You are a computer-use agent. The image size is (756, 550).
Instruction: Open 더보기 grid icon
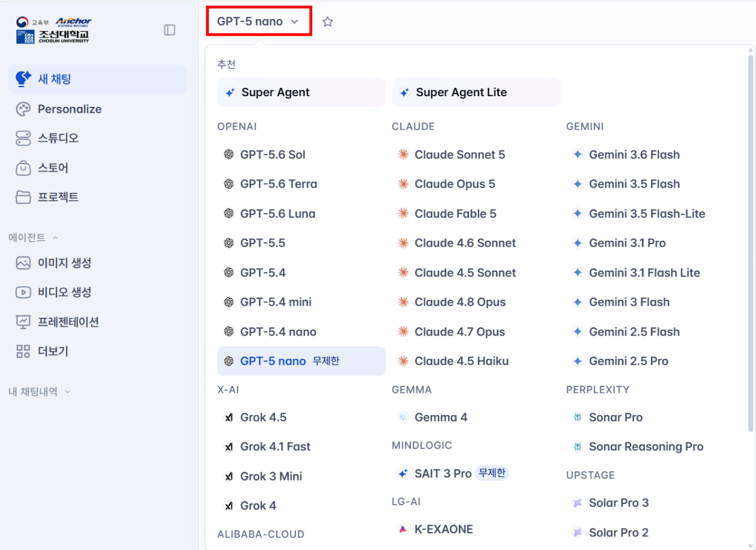(x=23, y=352)
